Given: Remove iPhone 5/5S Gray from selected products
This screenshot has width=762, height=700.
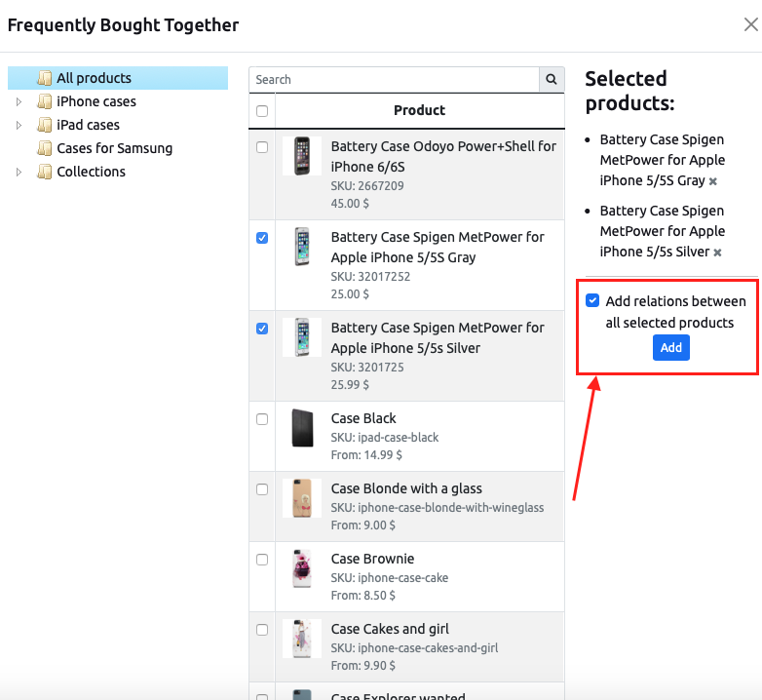Looking at the screenshot, I should (713, 181).
